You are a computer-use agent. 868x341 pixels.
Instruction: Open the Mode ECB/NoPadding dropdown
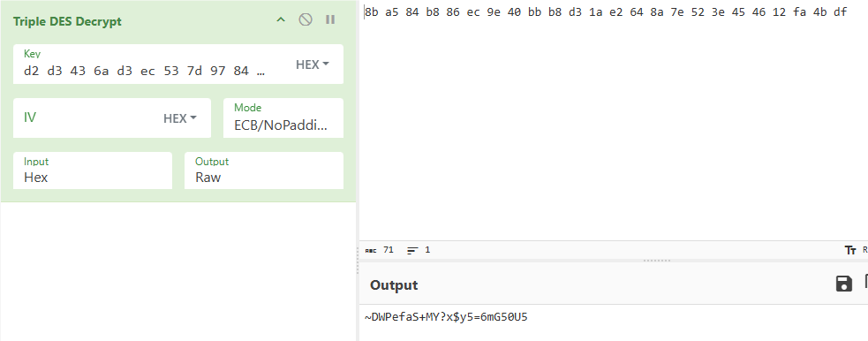point(283,117)
